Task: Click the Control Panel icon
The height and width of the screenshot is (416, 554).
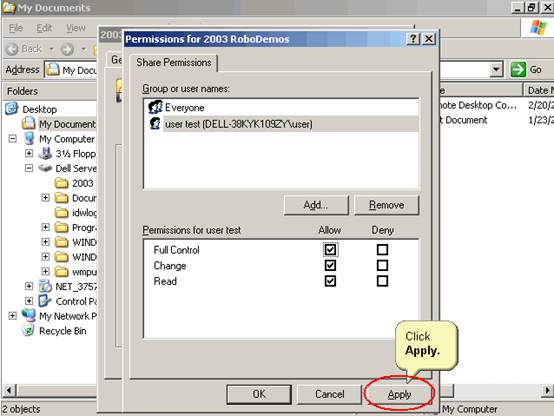Action: [x=45, y=301]
